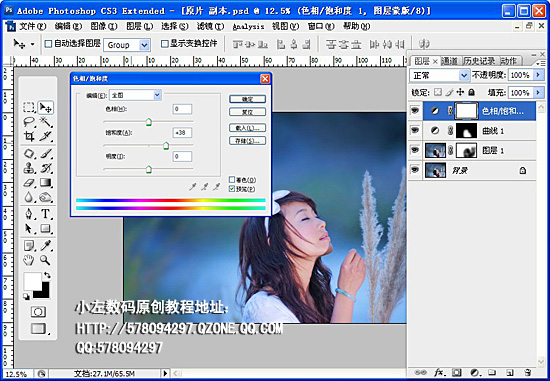This screenshot has height=381, width=550.
Task: Select the Healing Brush tool
Action: (29, 153)
